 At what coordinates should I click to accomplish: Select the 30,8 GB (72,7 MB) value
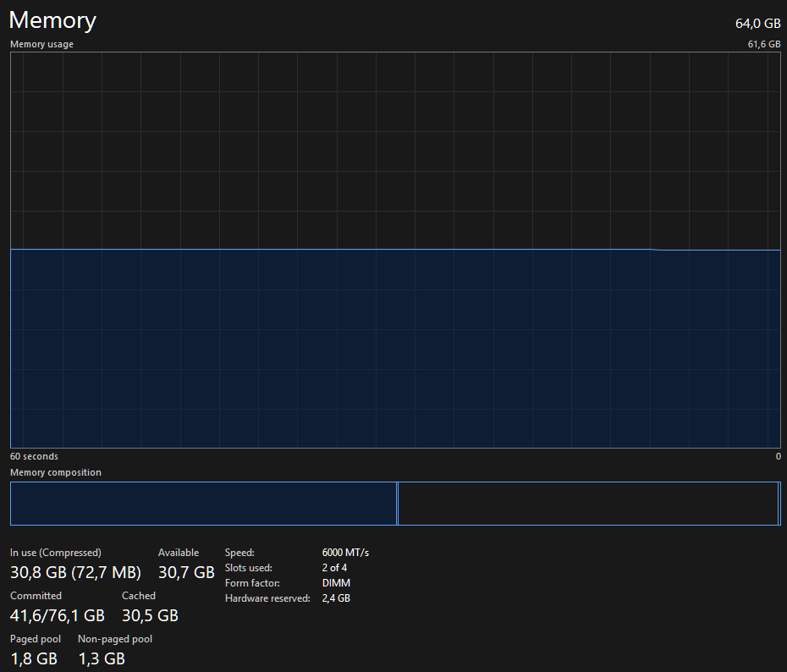pos(75,572)
